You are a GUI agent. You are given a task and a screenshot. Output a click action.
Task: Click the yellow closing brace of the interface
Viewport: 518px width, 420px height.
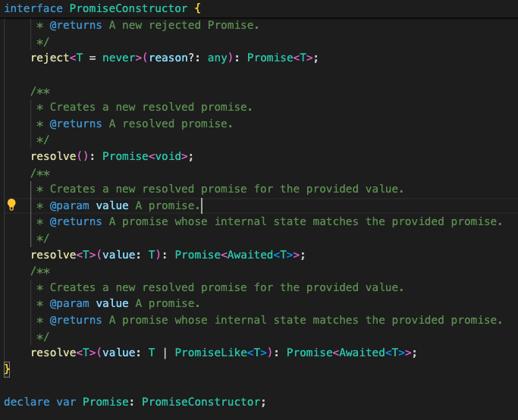[x=7, y=369]
